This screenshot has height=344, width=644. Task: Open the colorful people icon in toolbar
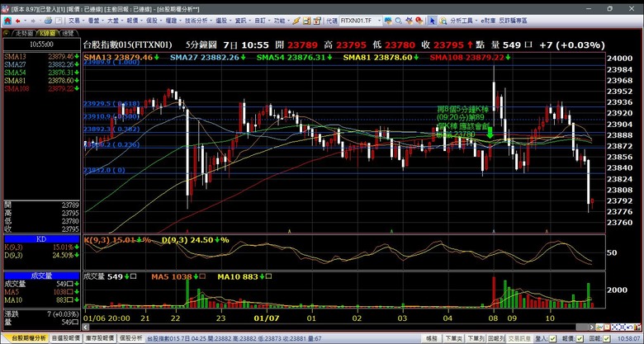click(x=409, y=21)
